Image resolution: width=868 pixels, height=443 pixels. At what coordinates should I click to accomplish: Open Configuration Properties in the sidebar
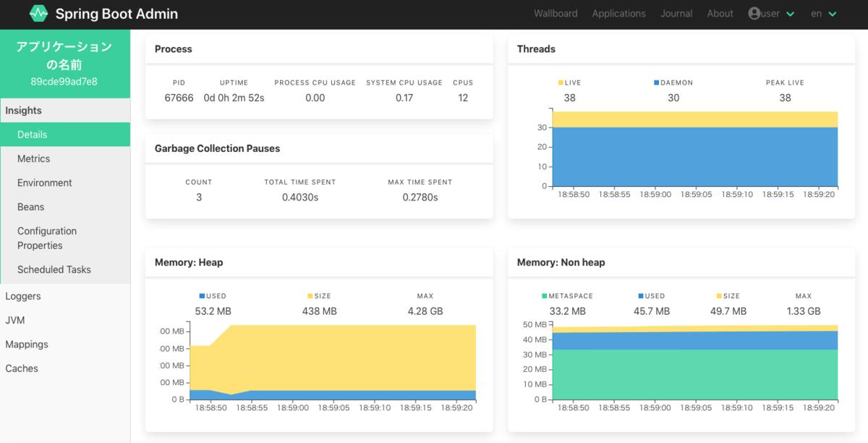point(65,238)
